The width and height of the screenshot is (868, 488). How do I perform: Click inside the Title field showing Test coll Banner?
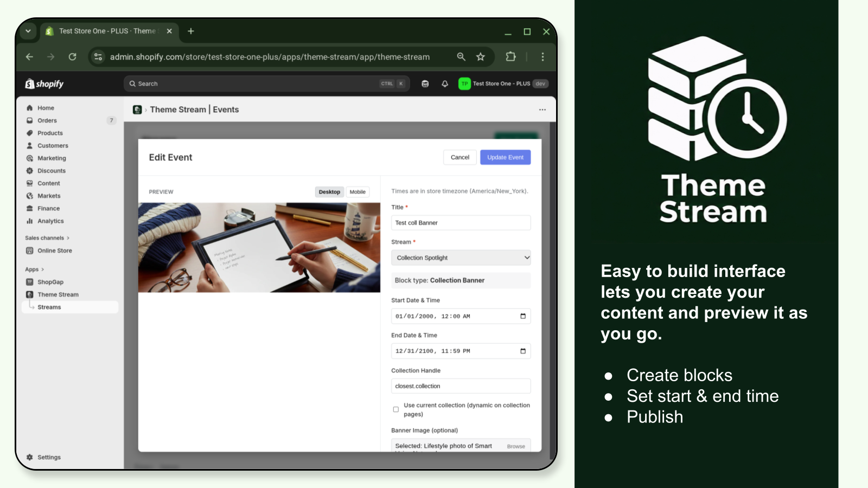coord(461,222)
